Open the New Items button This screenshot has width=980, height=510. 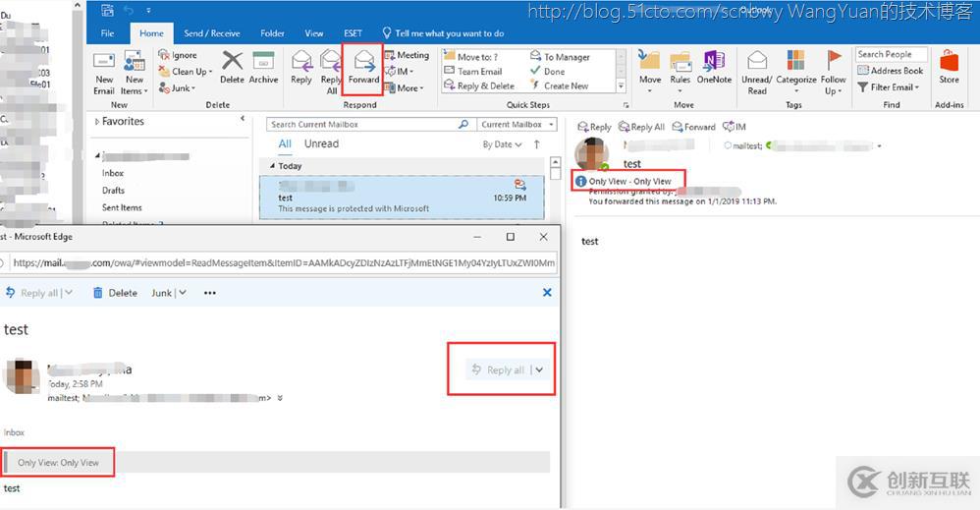coord(134,73)
